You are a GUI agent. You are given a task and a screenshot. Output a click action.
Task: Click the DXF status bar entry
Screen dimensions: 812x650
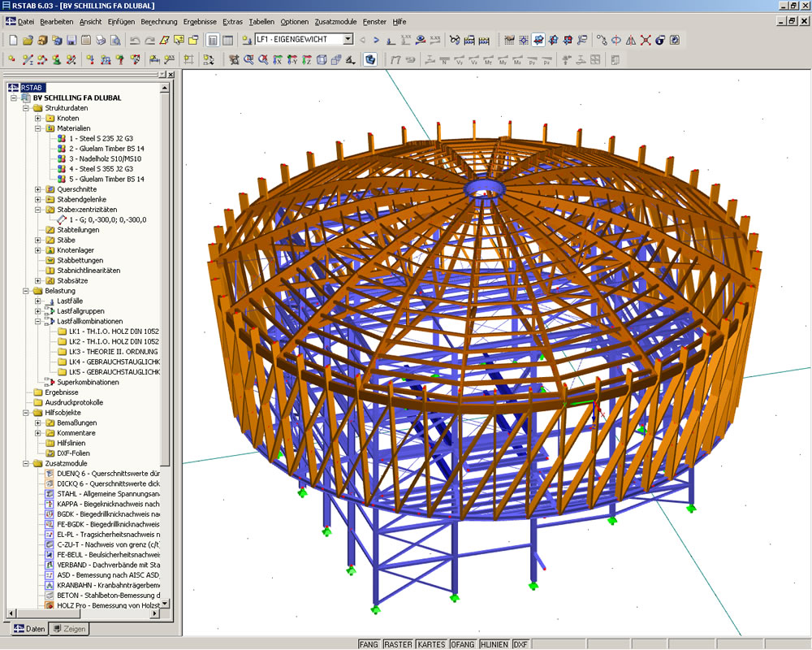[x=520, y=644]
